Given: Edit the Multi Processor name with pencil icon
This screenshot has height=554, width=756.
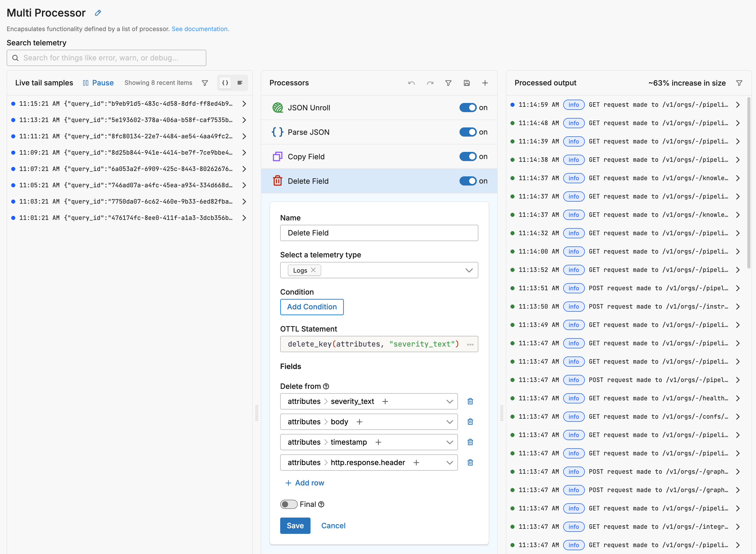Looking at the screenshot, I should click(x=98, y=13).
